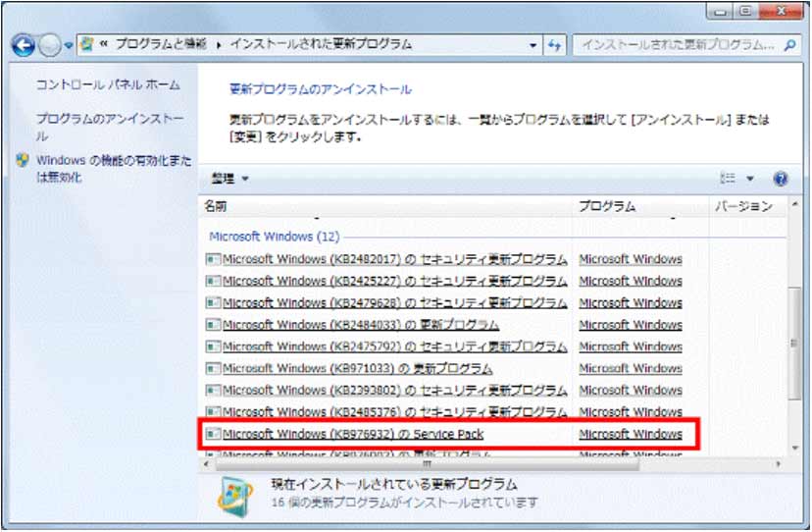Click Microsoft Windows program cell for KB2482017
Image resolution: width=812 pixels, height=532 pixels.
[x=631, y=259]
